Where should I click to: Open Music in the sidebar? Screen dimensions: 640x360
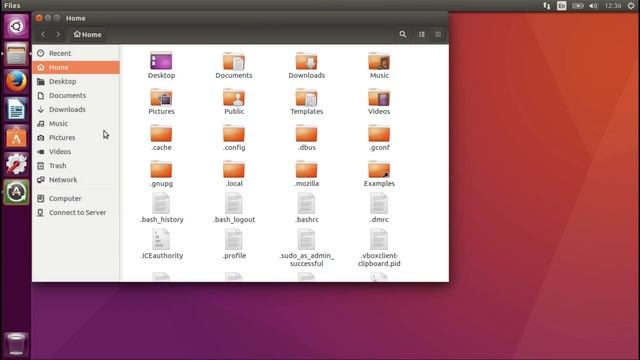coord(76,123)
